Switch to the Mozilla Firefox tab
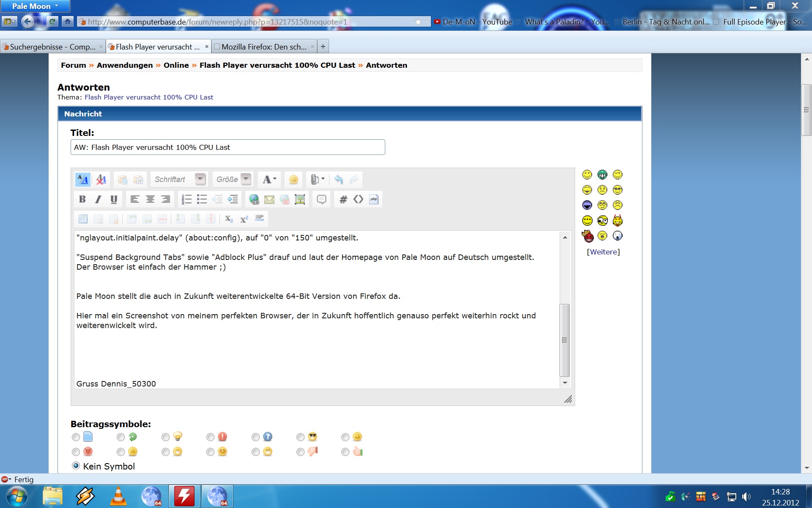The height and width of the screenshot is (508, 812). (x=263, y=47)
